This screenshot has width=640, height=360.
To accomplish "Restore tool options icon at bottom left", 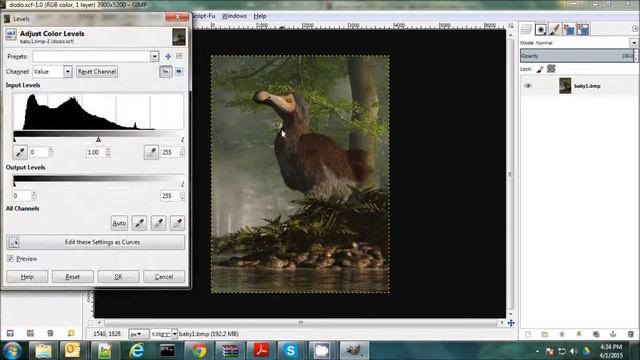I will (30, 333).
